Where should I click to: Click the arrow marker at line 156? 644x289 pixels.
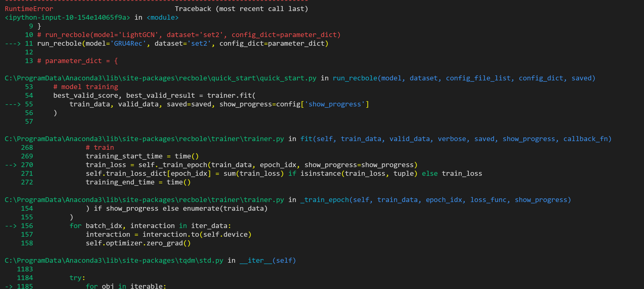[x=11, y=226]
